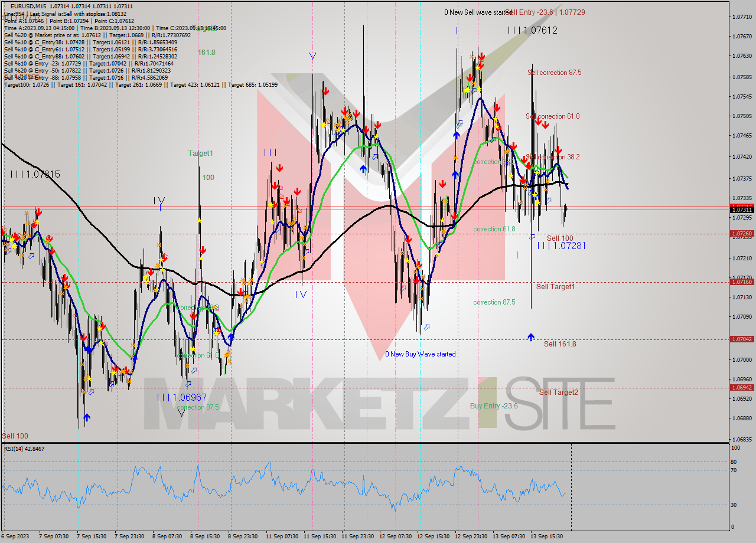The image size is (756, 543).
Task: Click the highlighted current price tag 1.07311
Action: (742, 210)
